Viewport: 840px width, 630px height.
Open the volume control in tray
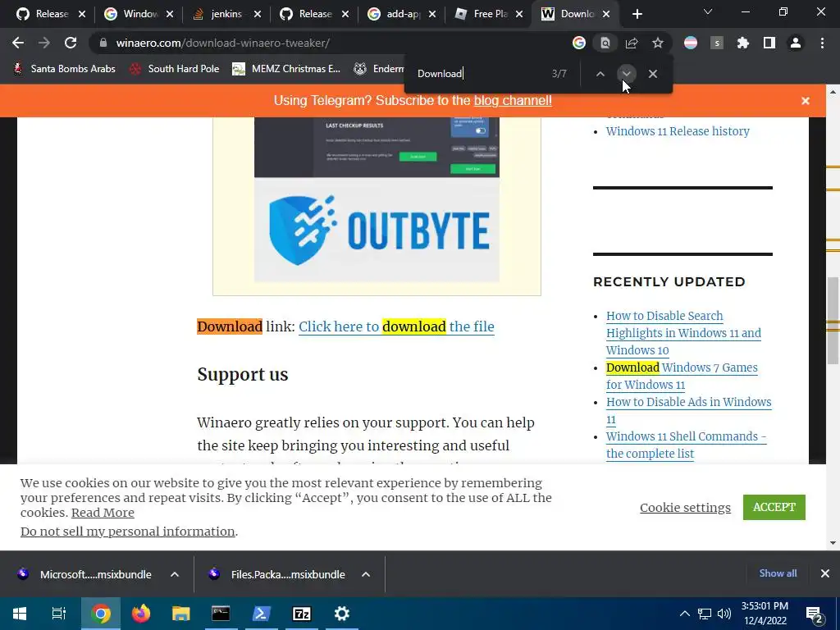point(724,614)
